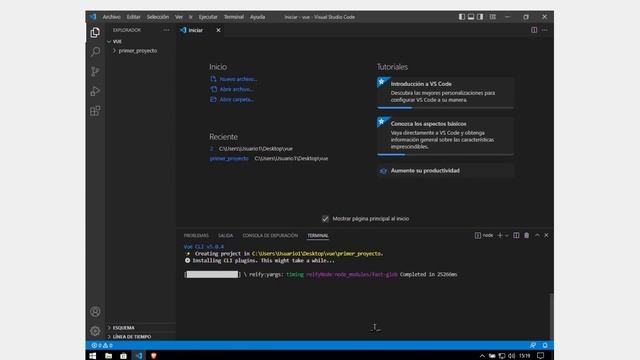Open the Editar menu
The image size is (640, 360).
(x=133, y=17)
